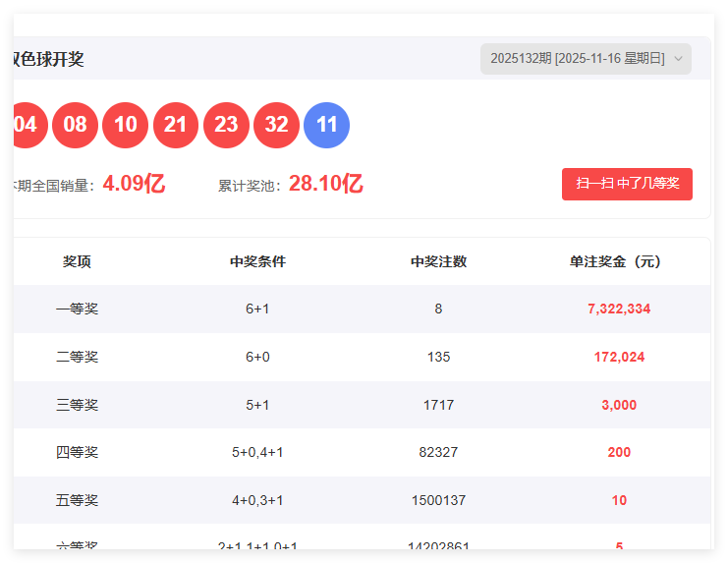Click the red ball numbered 23

click(226, 125)
